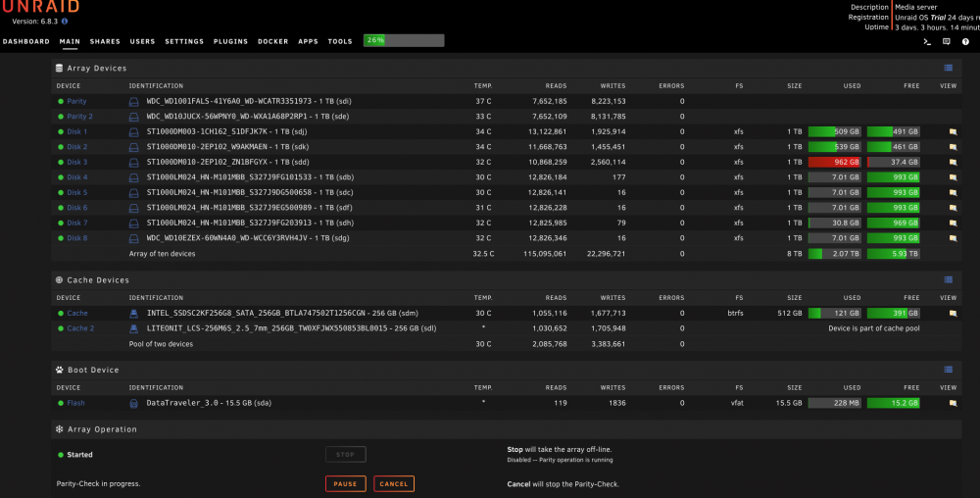
Task: Open the Apps tab
Action: pyautogui.click(x=308, y=41)
